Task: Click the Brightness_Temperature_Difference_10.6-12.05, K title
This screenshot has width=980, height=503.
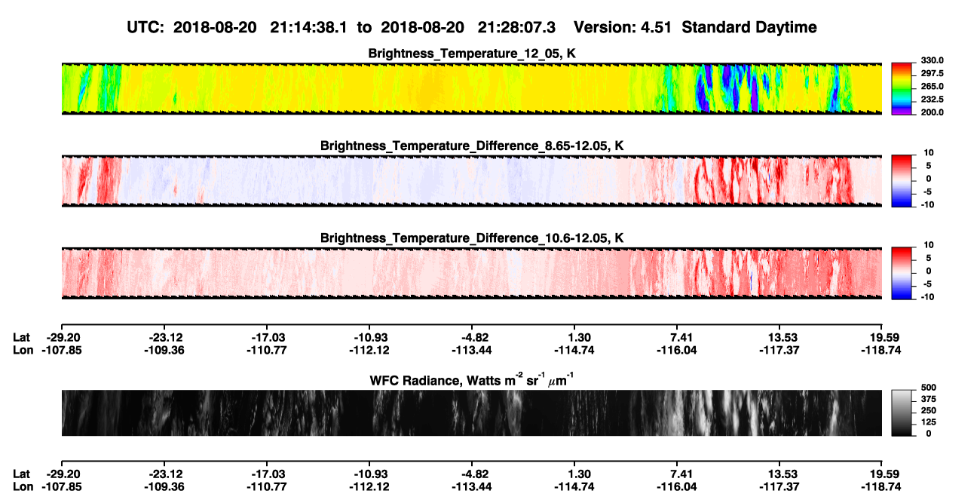Action: [x=471, y=238]
